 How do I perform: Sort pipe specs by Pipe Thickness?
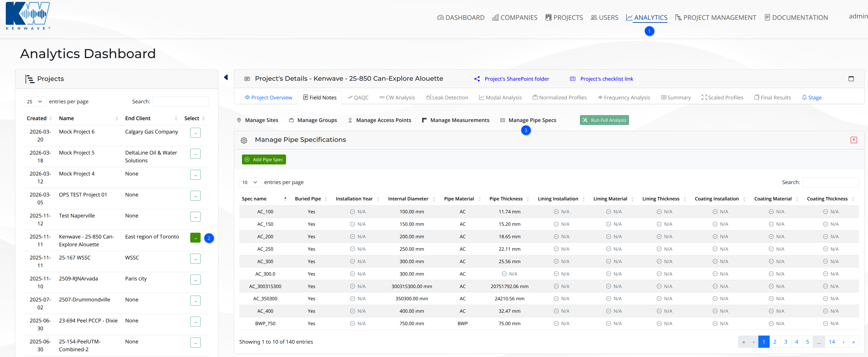tap(509, 199)
